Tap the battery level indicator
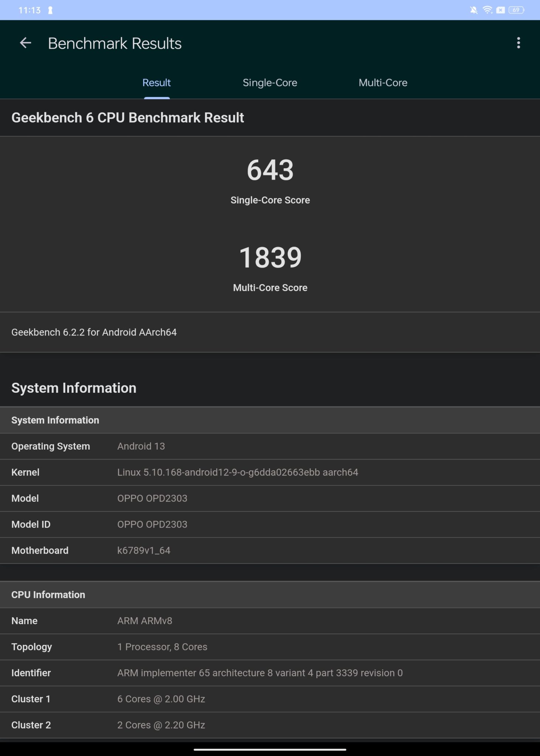The width and height of the screenshot is (540, 756). coord(516,10)
